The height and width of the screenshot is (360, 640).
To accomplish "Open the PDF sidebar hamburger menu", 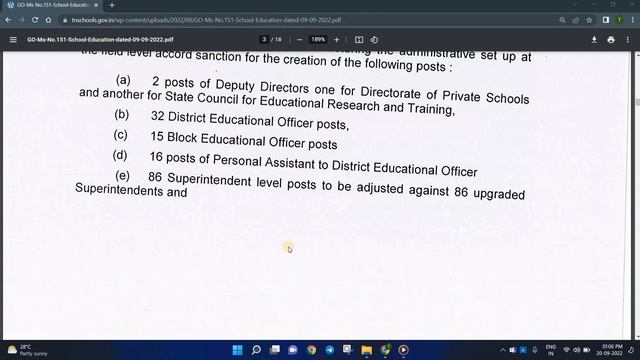I will coord(13,40).
